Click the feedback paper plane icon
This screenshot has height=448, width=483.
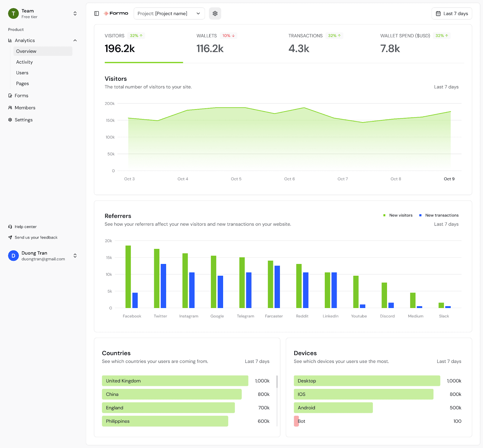pyautogui.click(x=10, y=237)
